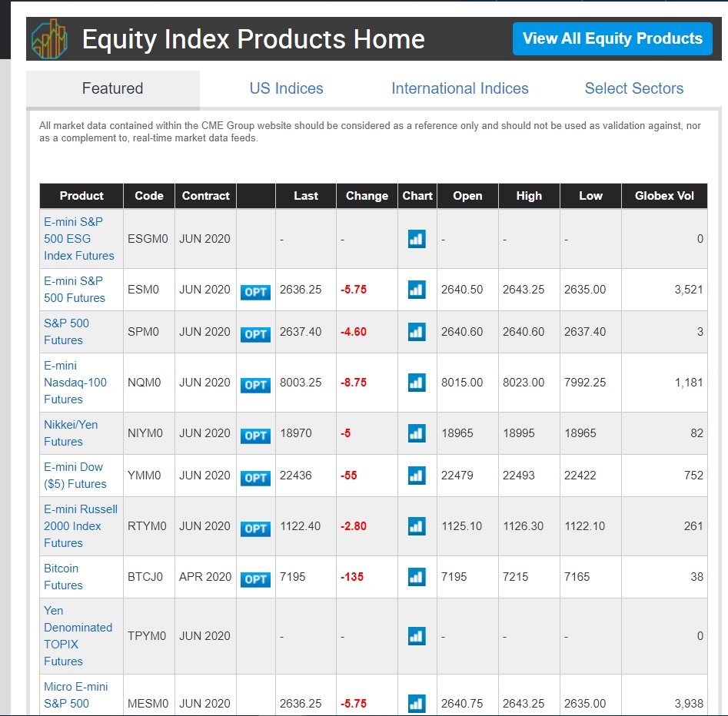The image size is (728, 716).
Task: Open chart for E-mini S&P 500 ESG row
Action: [x=416, y=239]
